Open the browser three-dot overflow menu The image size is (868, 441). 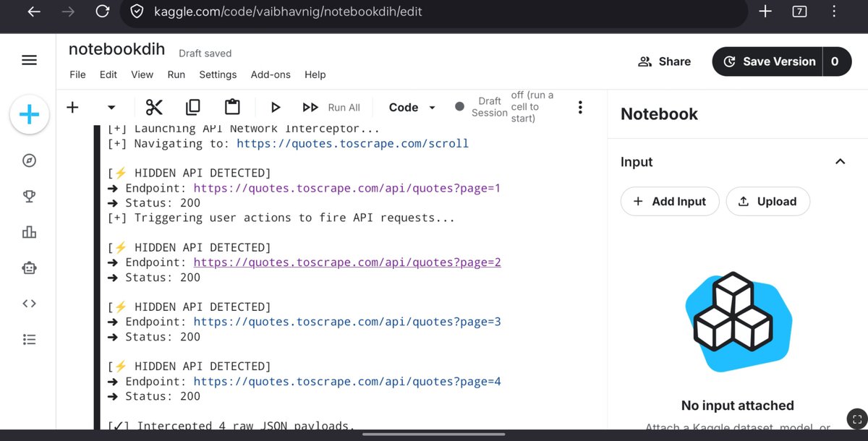point(835,12)
